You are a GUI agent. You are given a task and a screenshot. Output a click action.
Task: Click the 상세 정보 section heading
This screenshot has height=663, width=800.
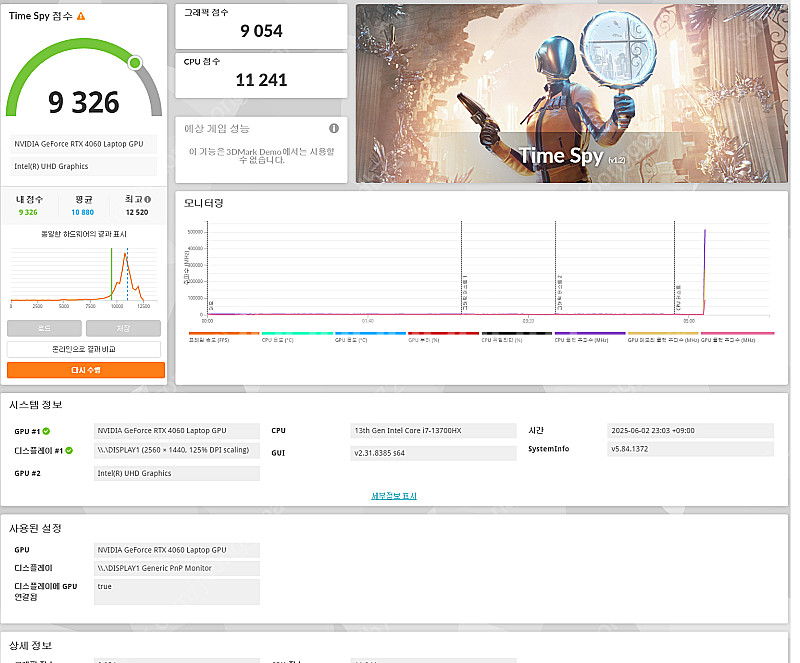[31, 646]
